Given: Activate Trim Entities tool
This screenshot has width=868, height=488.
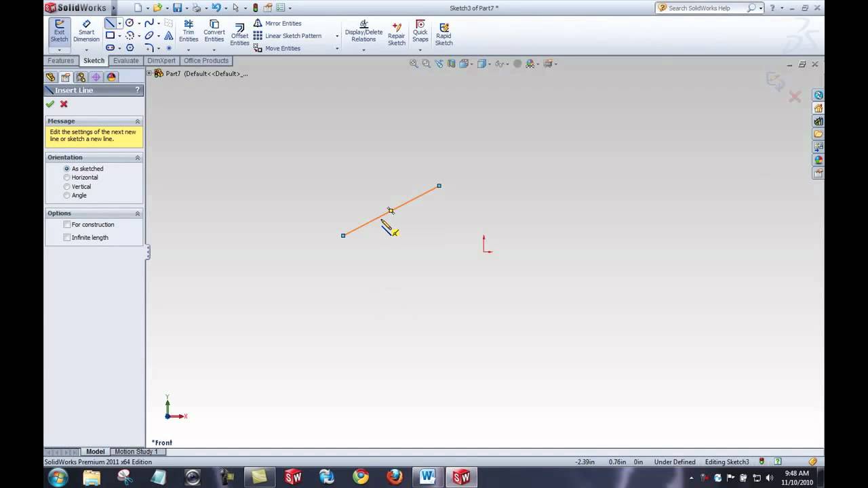Looking at the screenshot, I should click(x=189, y=31).
